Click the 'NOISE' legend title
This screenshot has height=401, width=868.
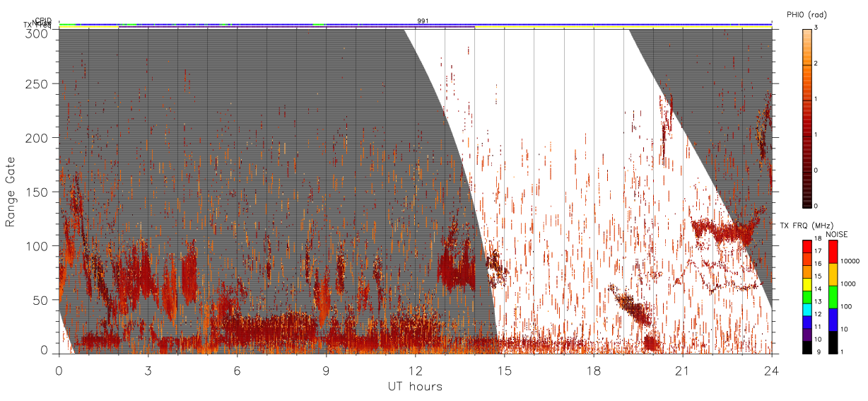pyautogui.click(x=836, y=233)
